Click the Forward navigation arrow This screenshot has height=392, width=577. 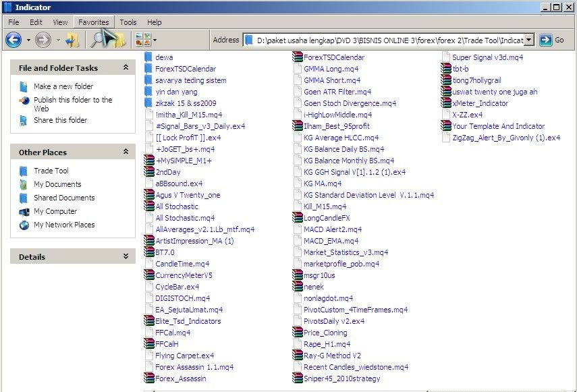point(43,40)
